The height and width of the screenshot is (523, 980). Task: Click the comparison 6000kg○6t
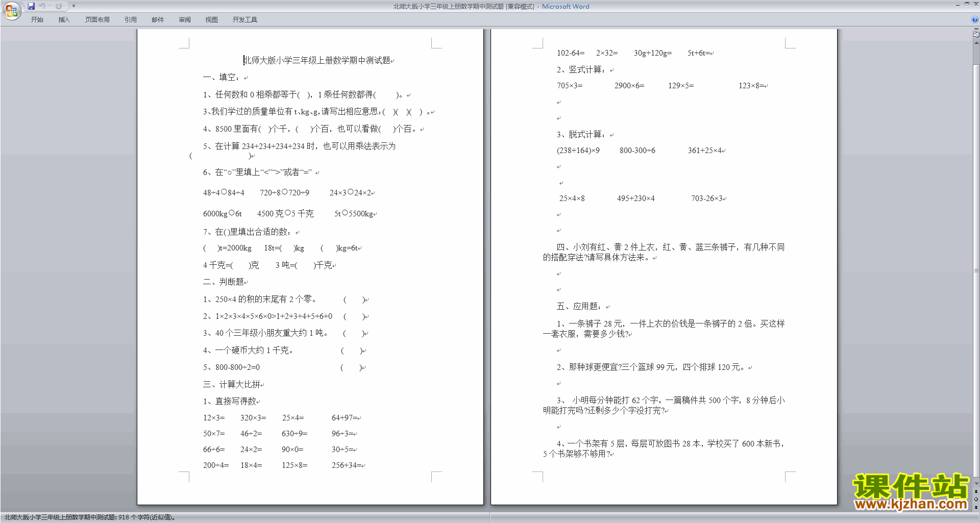point(222,213)
